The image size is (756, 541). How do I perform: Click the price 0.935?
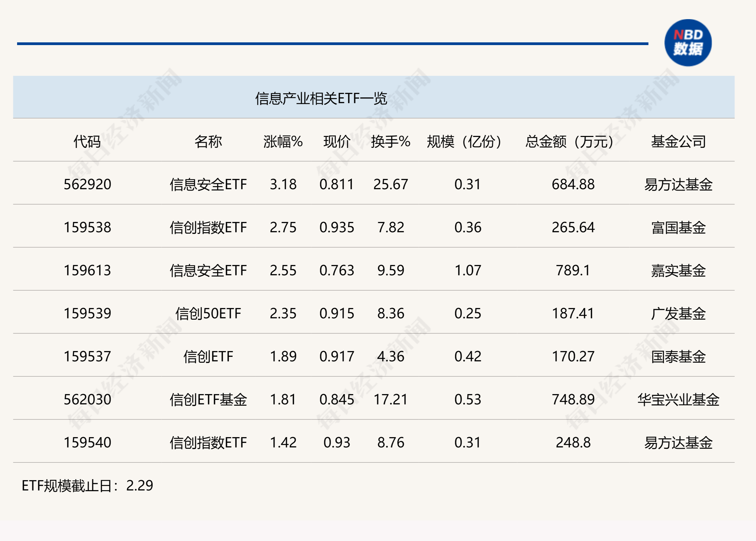coord(337,227)
